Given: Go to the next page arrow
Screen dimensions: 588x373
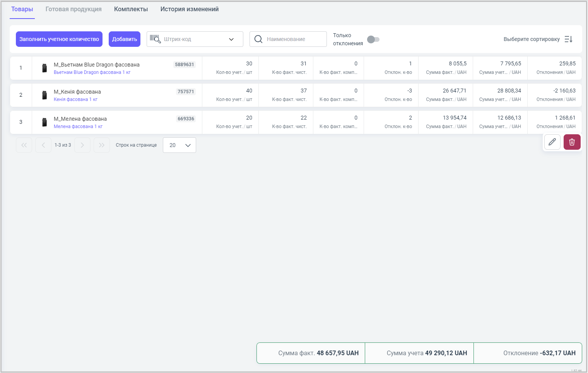Looking at the screenshot, I should (82, 145).
